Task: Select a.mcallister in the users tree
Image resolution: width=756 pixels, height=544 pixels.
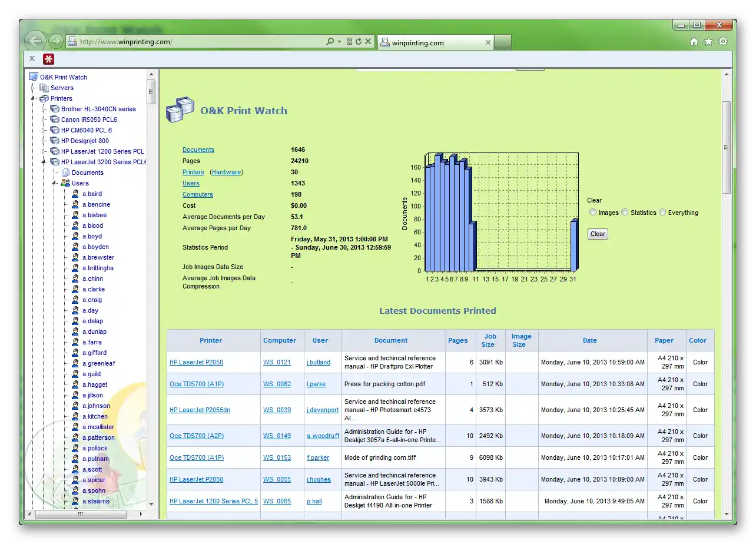Action: click(98, 427)
